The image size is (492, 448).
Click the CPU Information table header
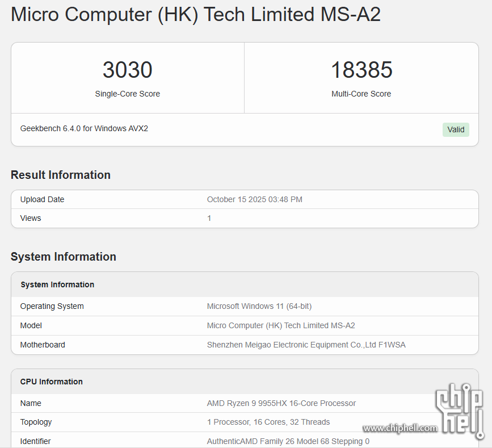click(52, 382)
